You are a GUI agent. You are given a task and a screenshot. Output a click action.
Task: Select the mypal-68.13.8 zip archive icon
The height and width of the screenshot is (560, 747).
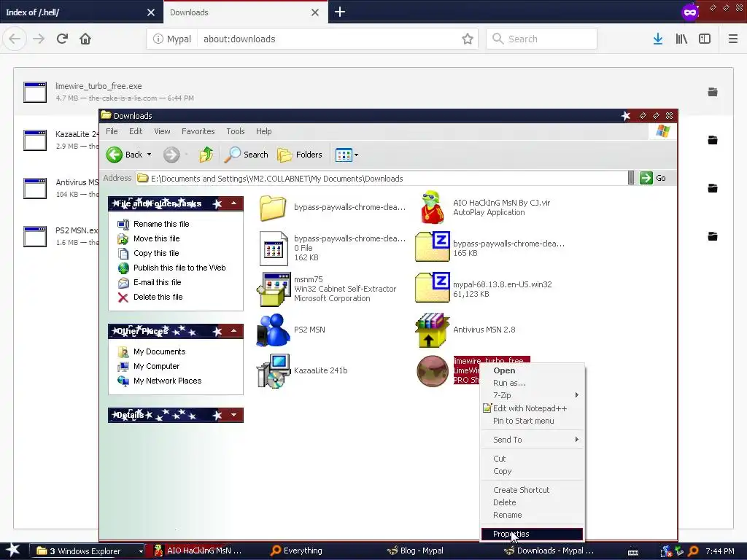(x=432, y=287)
